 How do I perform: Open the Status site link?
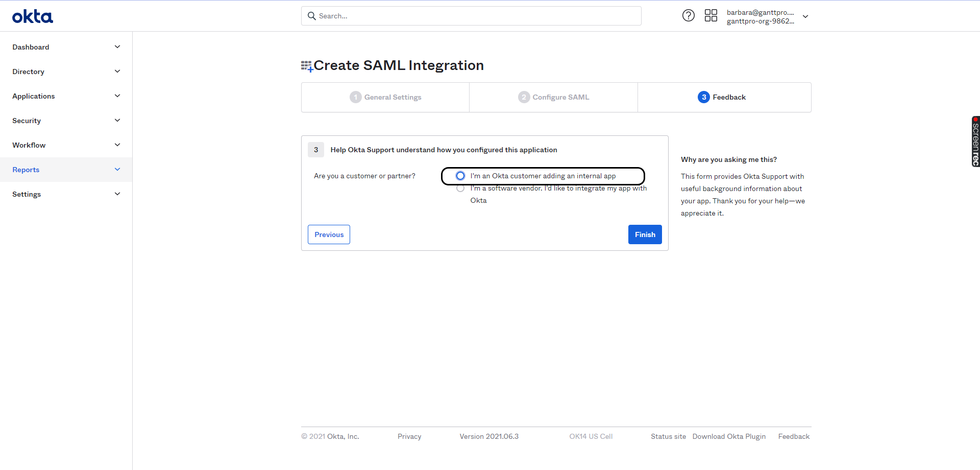[x=668, y=436]
